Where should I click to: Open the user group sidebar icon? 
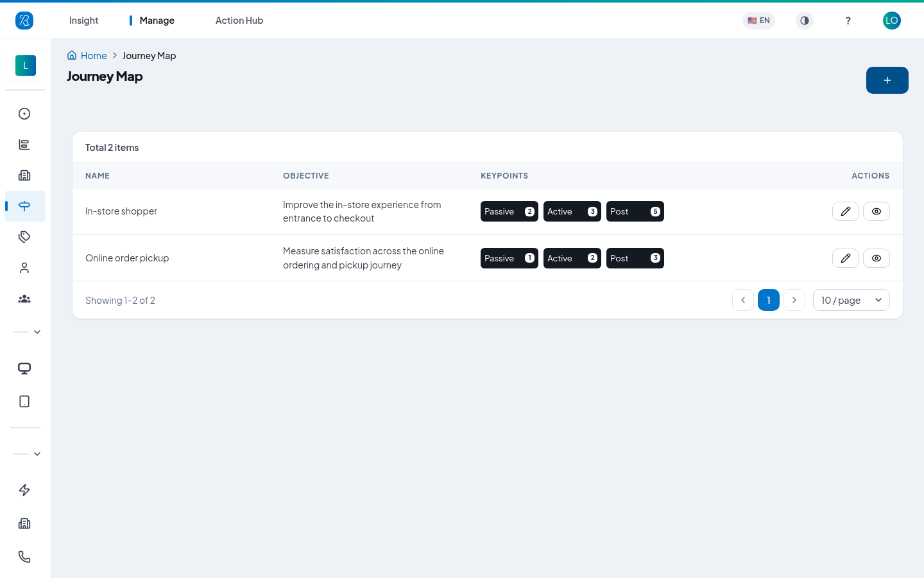tap(24, 299)
